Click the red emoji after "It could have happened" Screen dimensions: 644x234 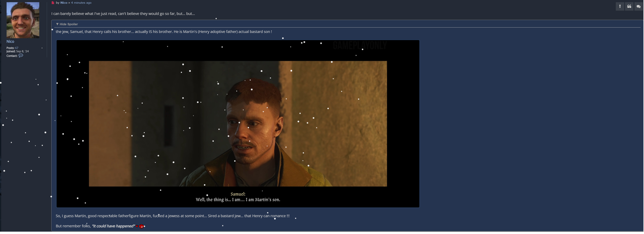(141, 226)
